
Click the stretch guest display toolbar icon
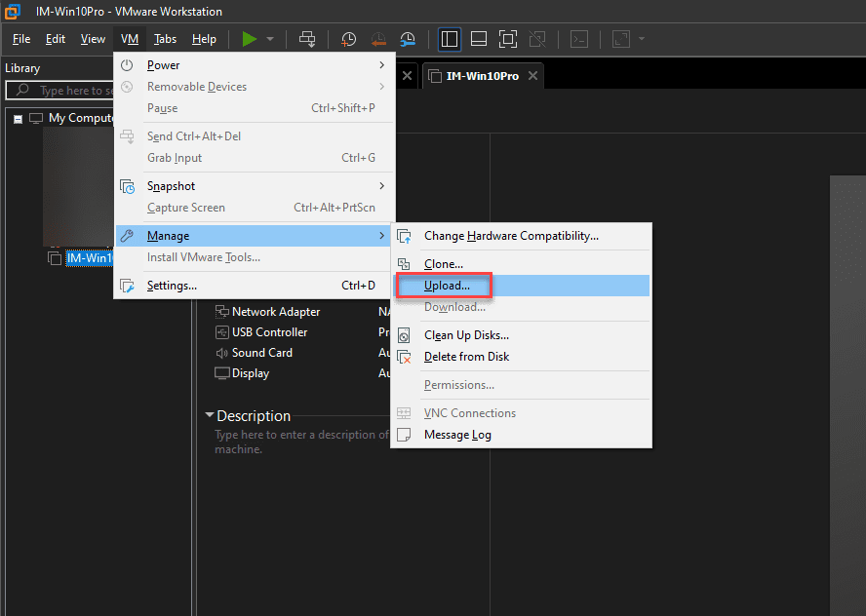tap(621, 39)
